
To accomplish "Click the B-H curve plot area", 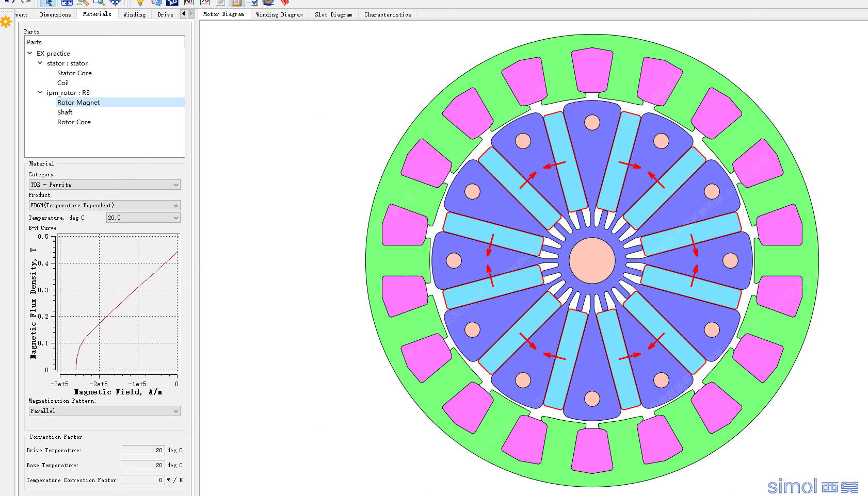I will (x=118, y=302).
